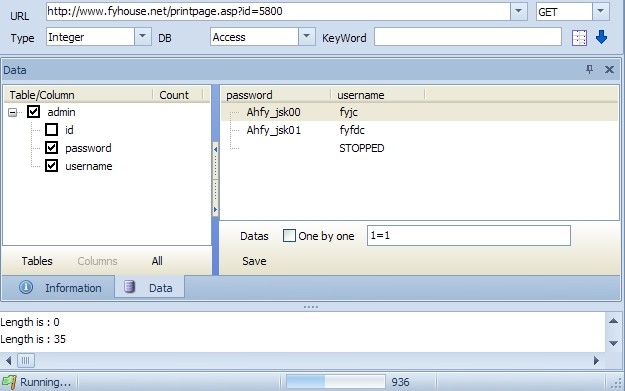Click the Count column header
625x391 pixels.
pos(178,95)
